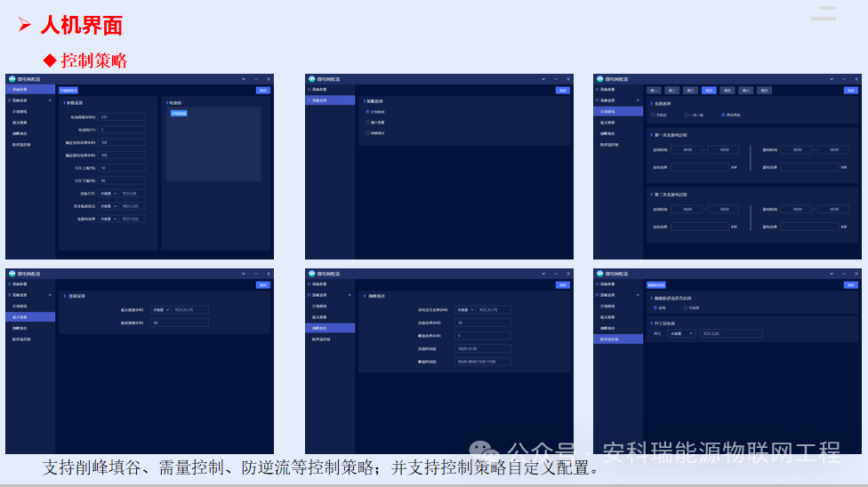The height and width of the screenshot is (487, 868).
Task: Open 开关机遥控点 采集量 dropdown
Action: click(108, 206)
